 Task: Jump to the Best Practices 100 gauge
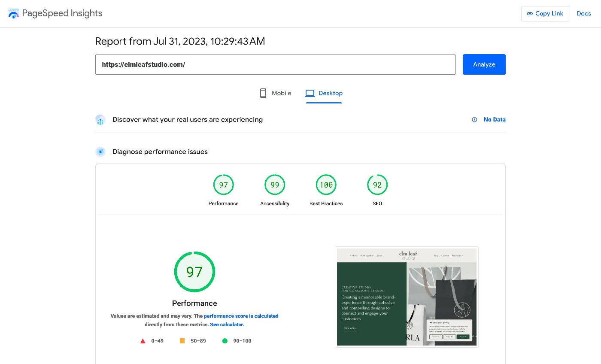coord(326,185)
